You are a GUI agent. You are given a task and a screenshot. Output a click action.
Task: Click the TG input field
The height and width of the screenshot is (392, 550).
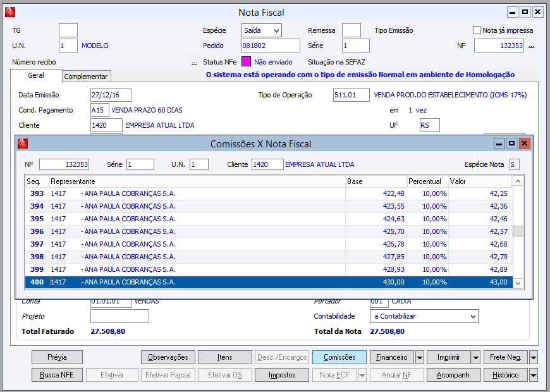[68, 30]
